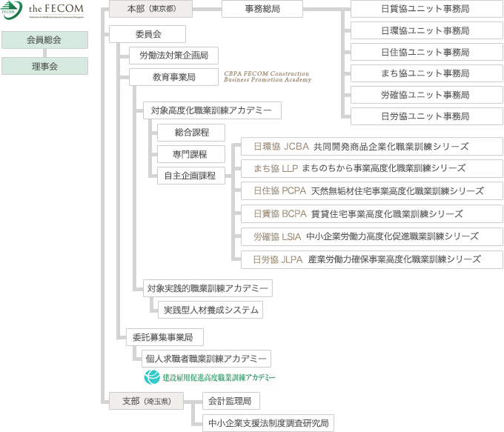Select 日住協ユニット事務局 box
Viewport: 504px width, 432px height.
(426, 52)
